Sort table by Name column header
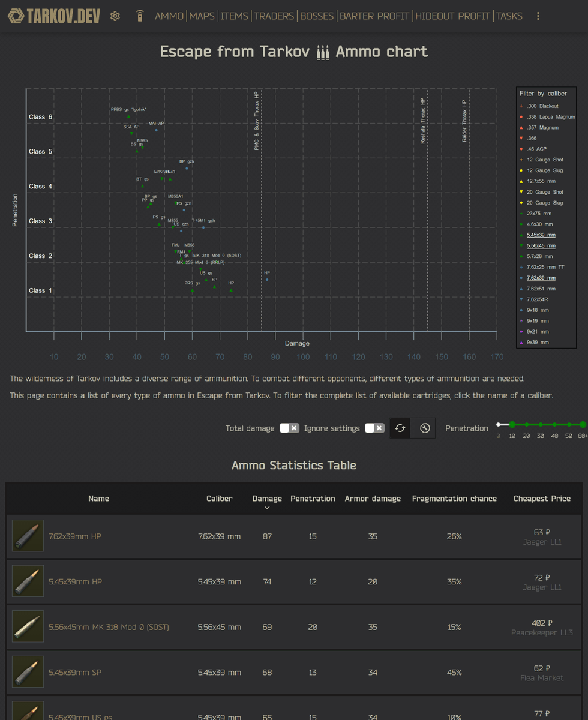 point(99,499)
